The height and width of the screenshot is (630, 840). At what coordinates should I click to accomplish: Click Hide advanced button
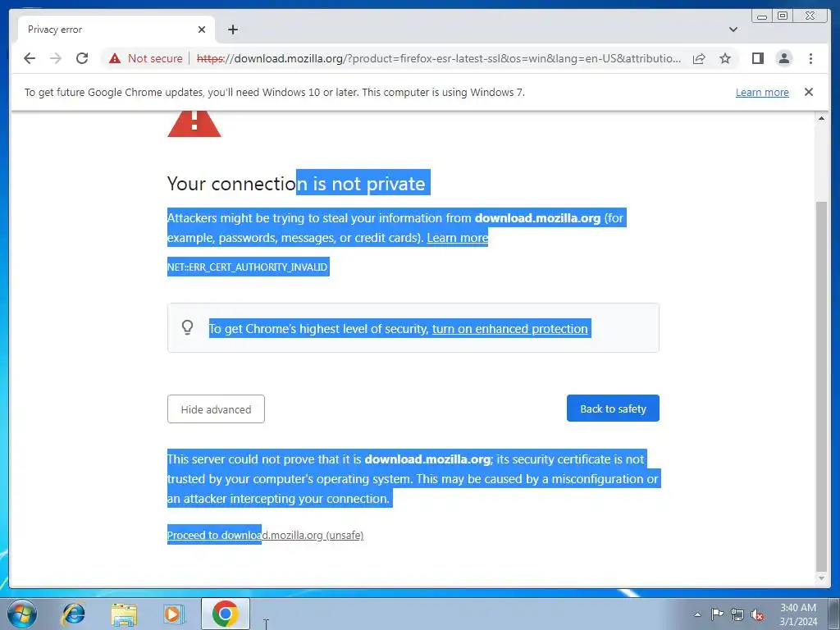[x=216, y=409]
